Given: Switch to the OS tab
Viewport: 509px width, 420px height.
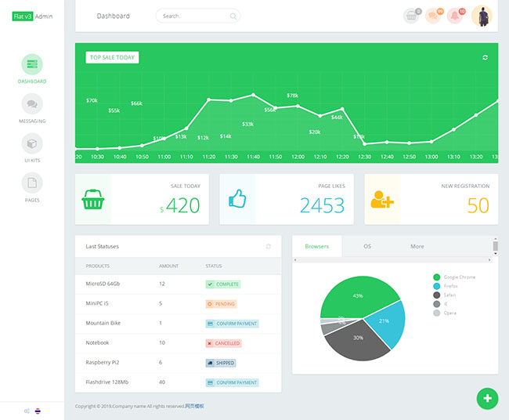Looking at the screenshot, I should (366, 246).
